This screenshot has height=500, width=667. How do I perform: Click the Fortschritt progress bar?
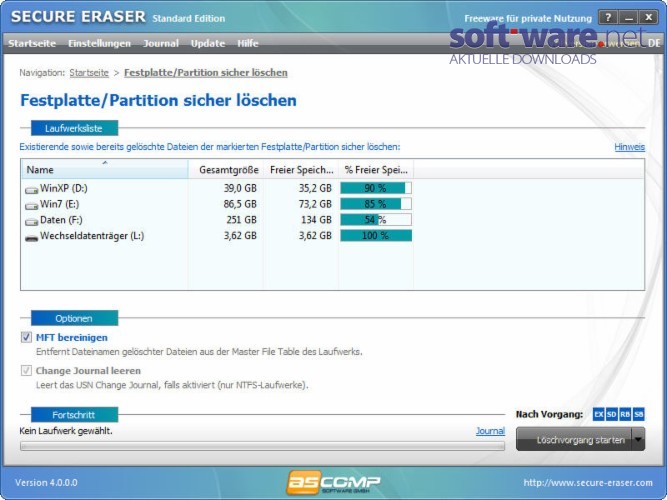pyautogui.click(x=262, y=446)
